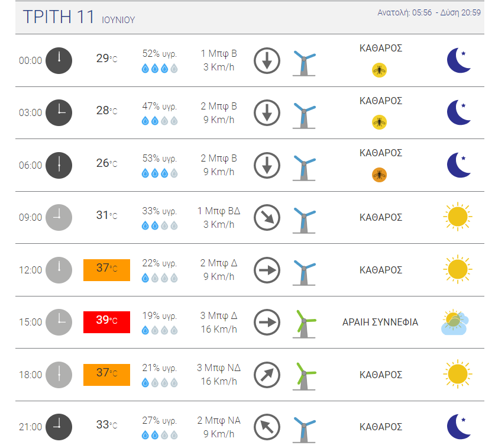The image size is (495, 448).
Task: Click the ΤΡΙΤΗ 11 day heading
Action: pyautogui.click(x=59, y=17)
